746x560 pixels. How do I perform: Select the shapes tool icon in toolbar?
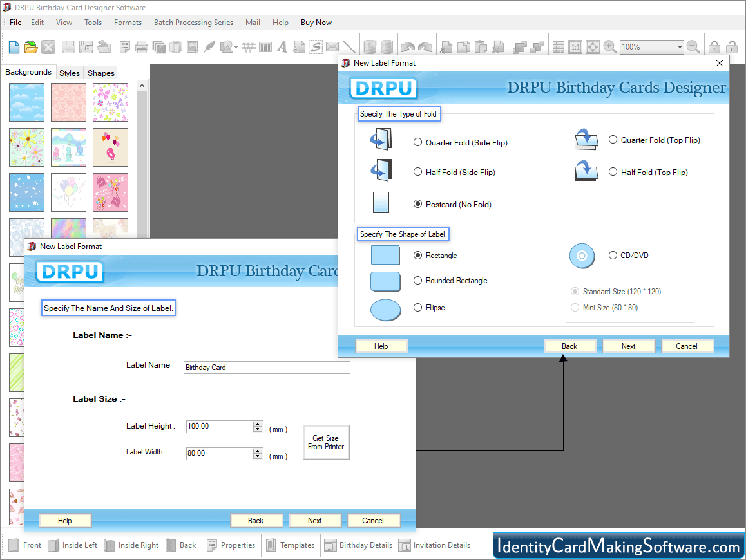pyautogui.click(x=227, y=47)
